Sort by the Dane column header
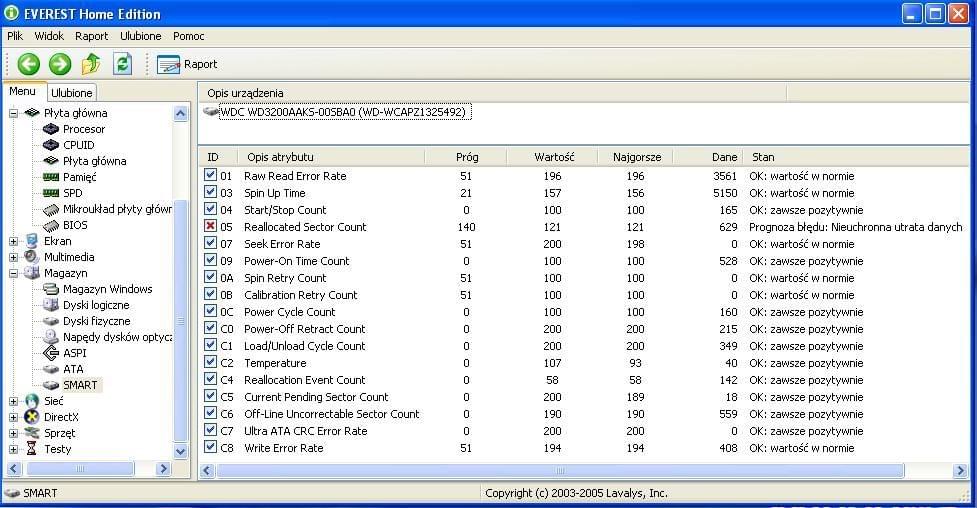The image size is (977, 508). 708,157
